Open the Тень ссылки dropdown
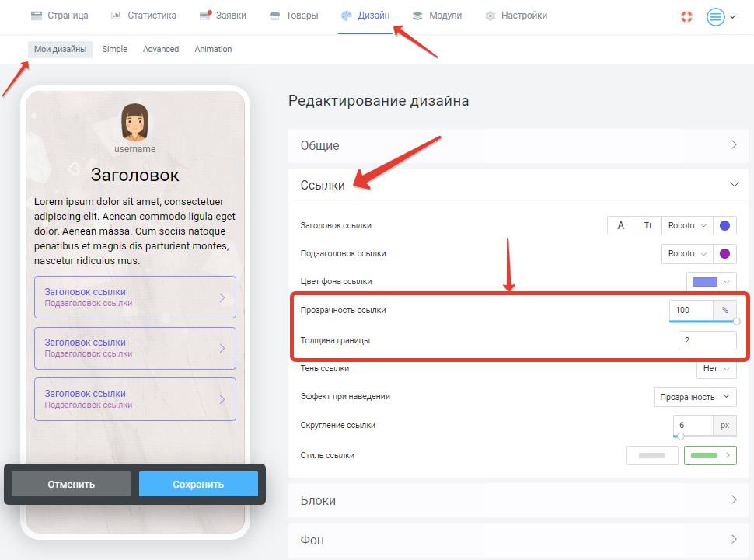754x560 pixels. (x=717, y=369)
